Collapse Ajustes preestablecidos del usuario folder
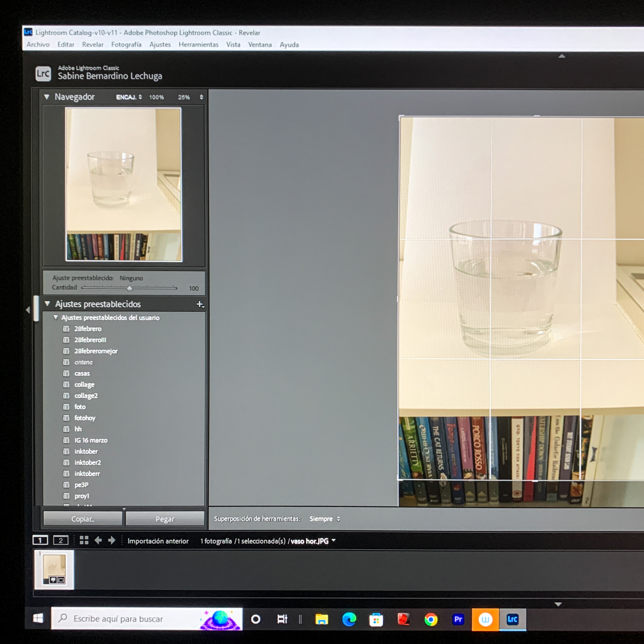 (56, 317)
